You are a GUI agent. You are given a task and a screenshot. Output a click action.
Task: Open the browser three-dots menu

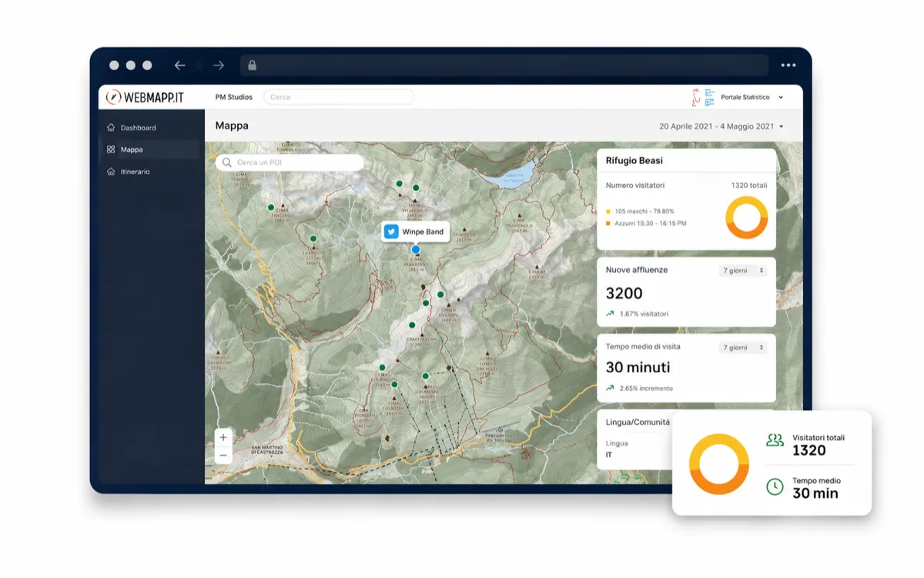coord(788,66)
